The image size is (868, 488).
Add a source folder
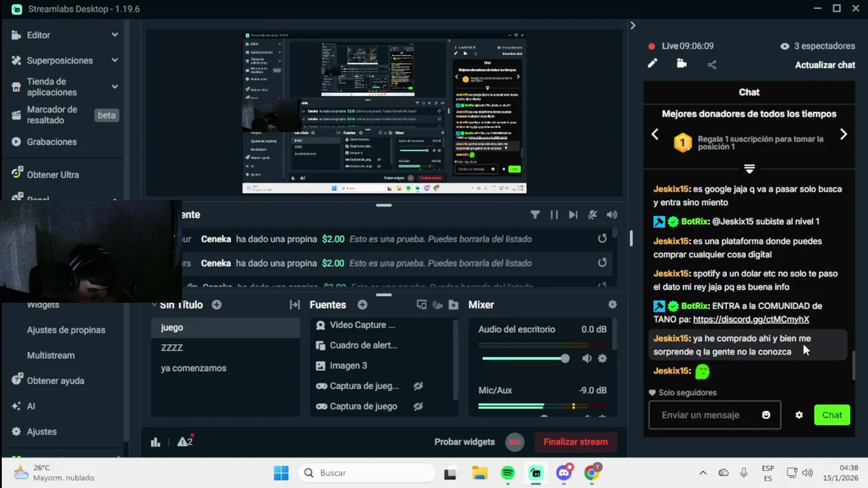[x=454, y=305]
